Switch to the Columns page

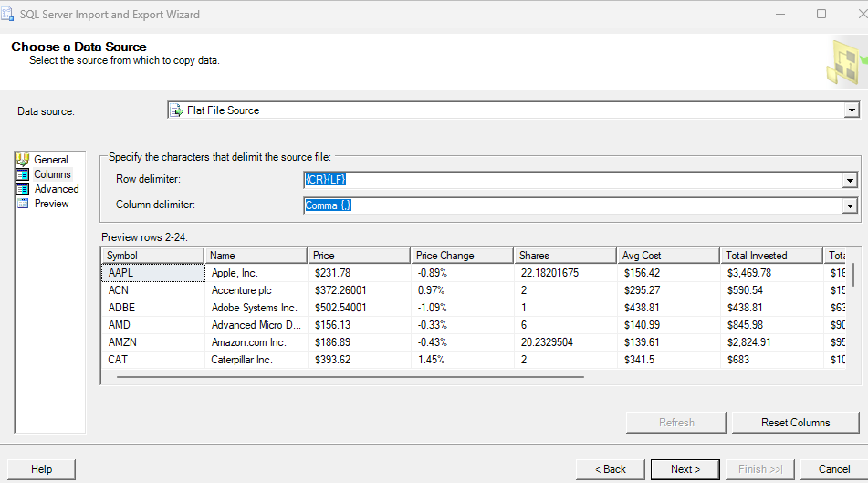tap(53, 174)
